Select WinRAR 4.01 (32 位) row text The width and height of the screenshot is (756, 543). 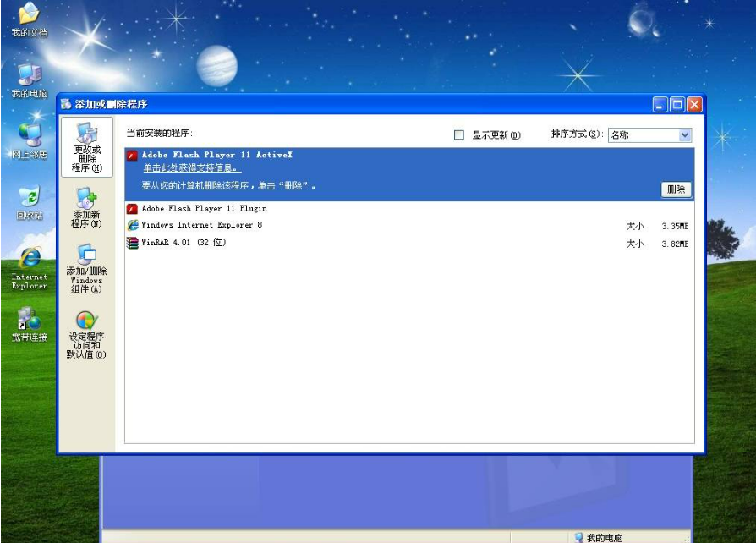184,242
